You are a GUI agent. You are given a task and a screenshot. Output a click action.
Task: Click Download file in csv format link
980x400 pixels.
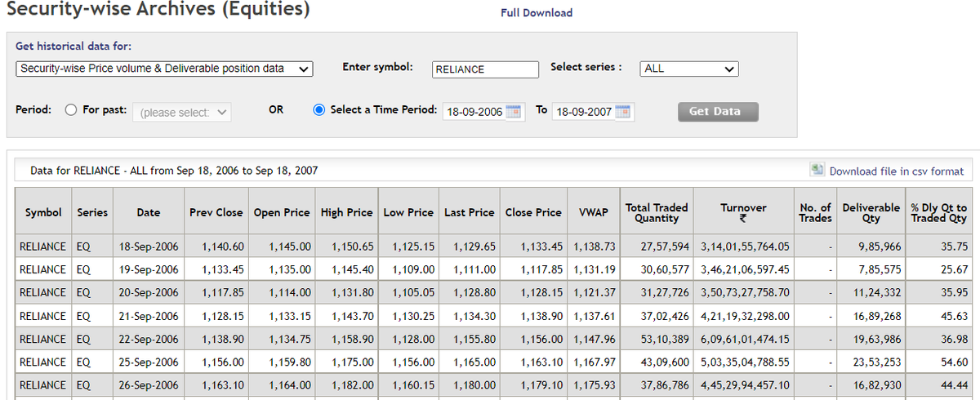tap(897, 171)
